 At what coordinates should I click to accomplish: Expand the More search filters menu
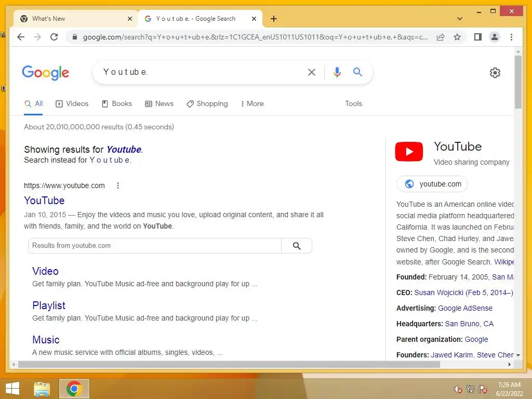tap(252, 104)
